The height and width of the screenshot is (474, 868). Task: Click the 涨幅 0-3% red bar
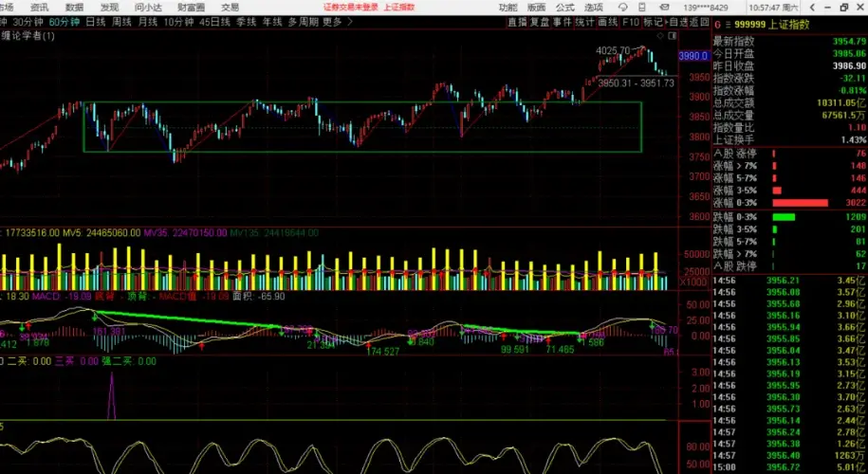pos(801,203)
